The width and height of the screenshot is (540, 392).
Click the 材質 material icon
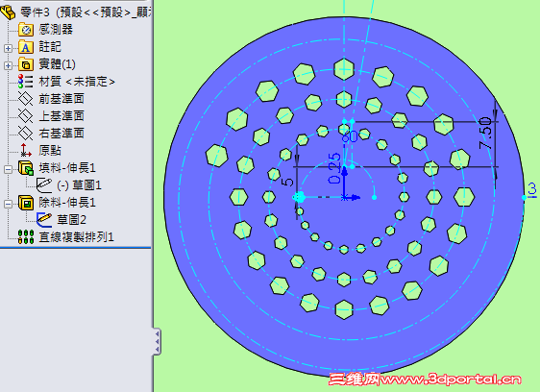[x=26, y=82]
